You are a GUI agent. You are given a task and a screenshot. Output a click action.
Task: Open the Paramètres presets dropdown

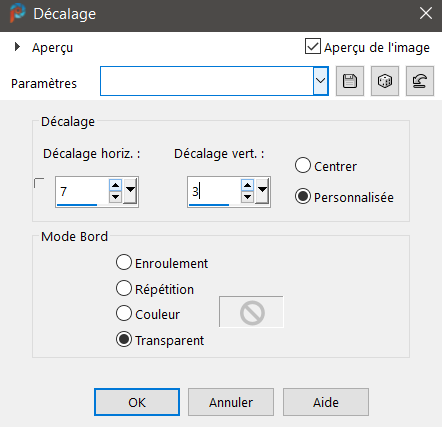click(x=321, y=81)
